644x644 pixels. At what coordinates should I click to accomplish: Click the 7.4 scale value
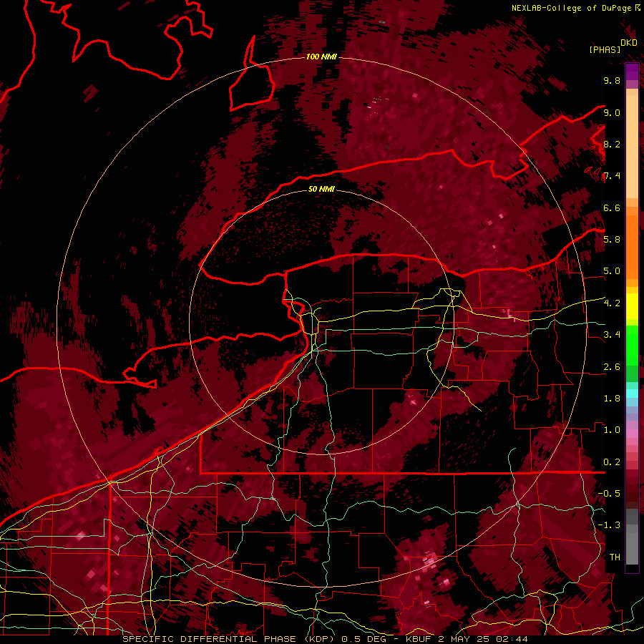click(x=612, y=176)
